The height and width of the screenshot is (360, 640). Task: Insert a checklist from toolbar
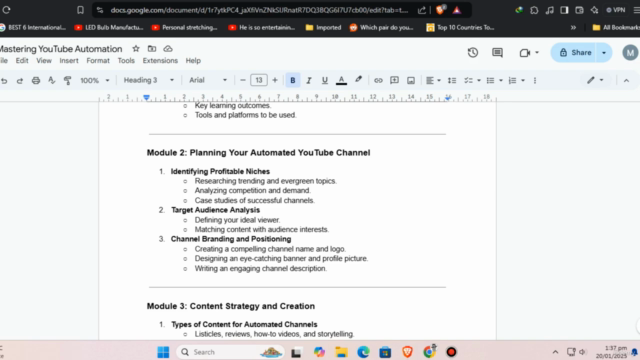tap(468, 80)
